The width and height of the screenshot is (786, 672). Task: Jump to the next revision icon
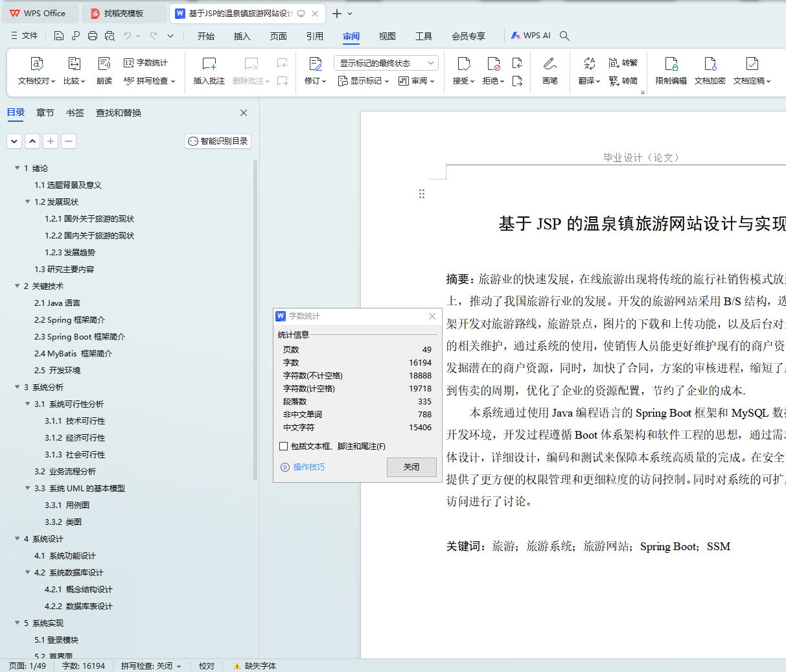coord(517,81)
